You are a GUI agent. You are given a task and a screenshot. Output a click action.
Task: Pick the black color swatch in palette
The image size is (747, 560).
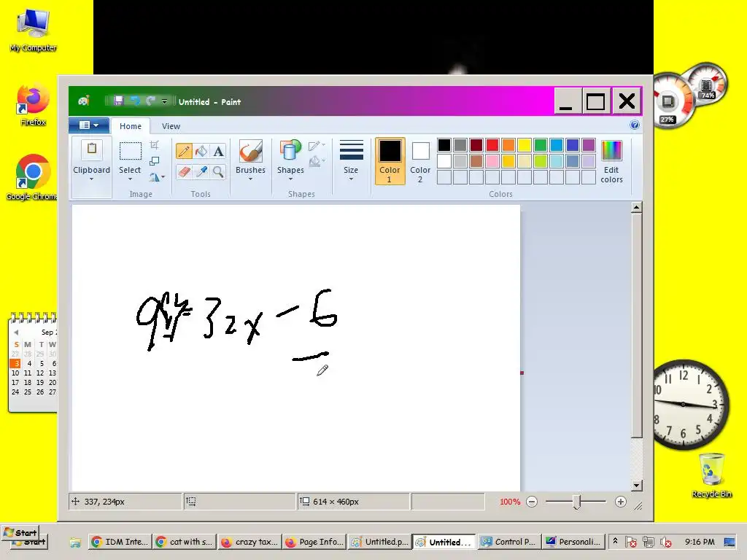(444, 145)
